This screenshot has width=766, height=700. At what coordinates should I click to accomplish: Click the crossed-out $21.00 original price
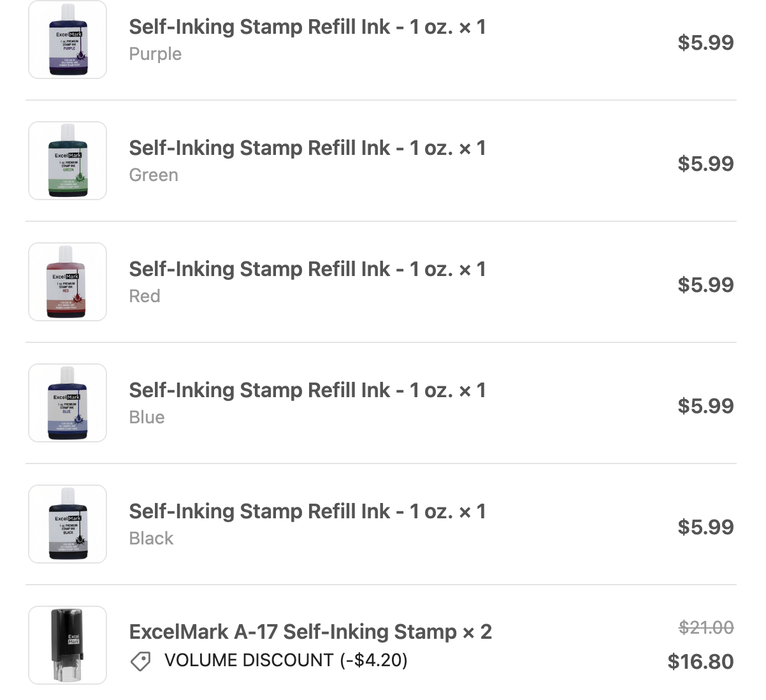tap(705, 628)
